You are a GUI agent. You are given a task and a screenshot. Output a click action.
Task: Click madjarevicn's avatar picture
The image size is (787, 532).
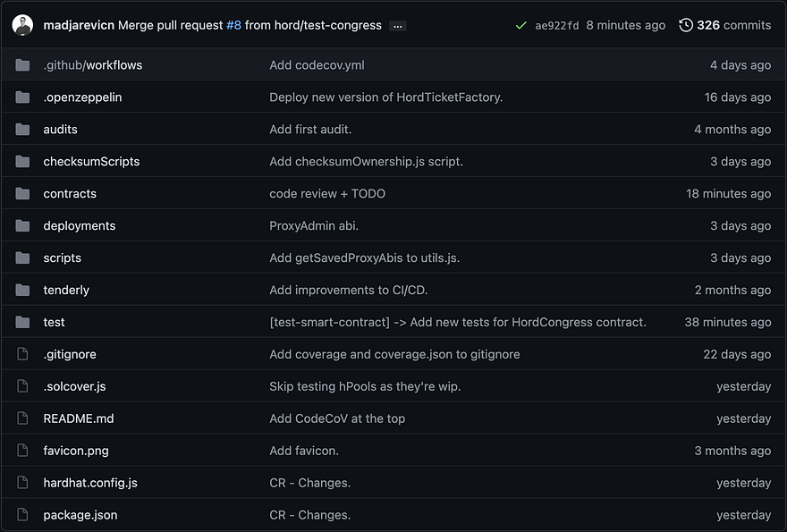[x=22, y=25]
